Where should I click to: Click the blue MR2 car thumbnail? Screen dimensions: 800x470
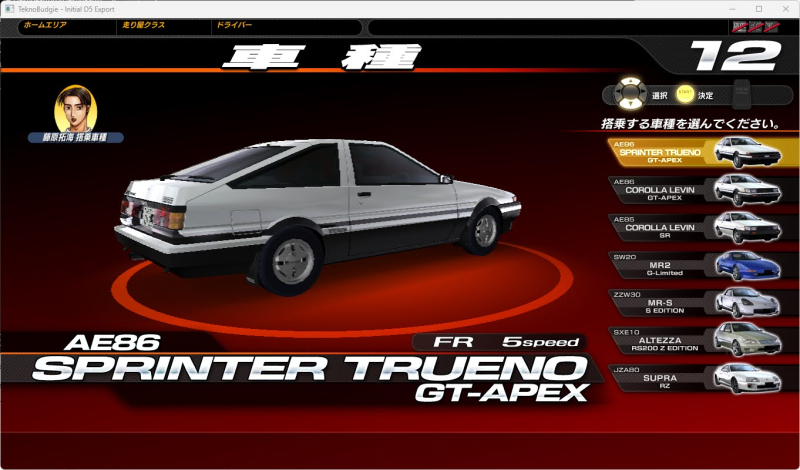click(x=747, y=265)
